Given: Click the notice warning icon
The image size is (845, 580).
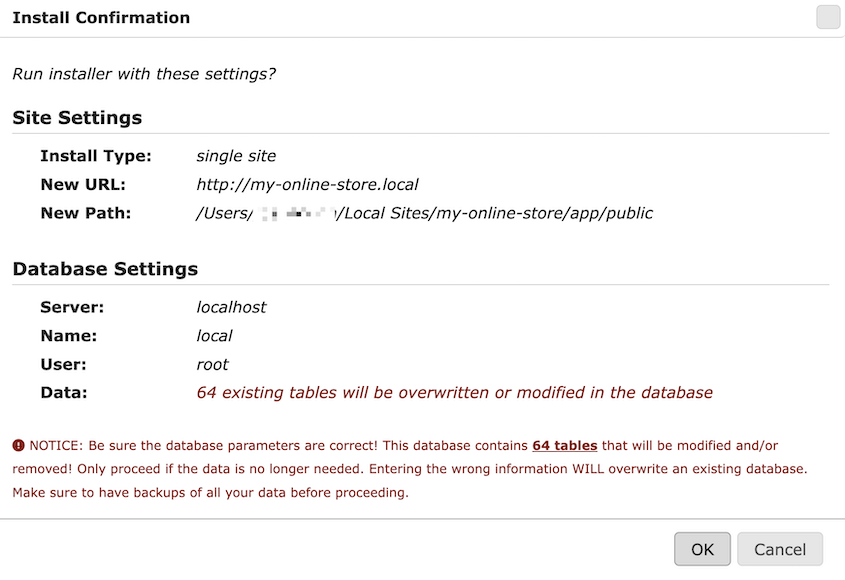Looking at the screenshot, I should [x=18, y=445].
